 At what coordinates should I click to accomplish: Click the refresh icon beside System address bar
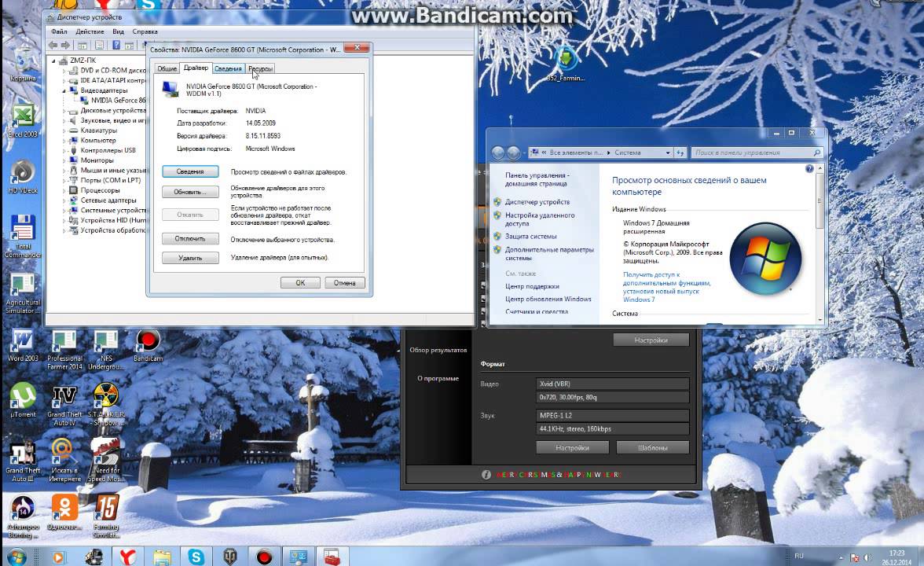680,153
